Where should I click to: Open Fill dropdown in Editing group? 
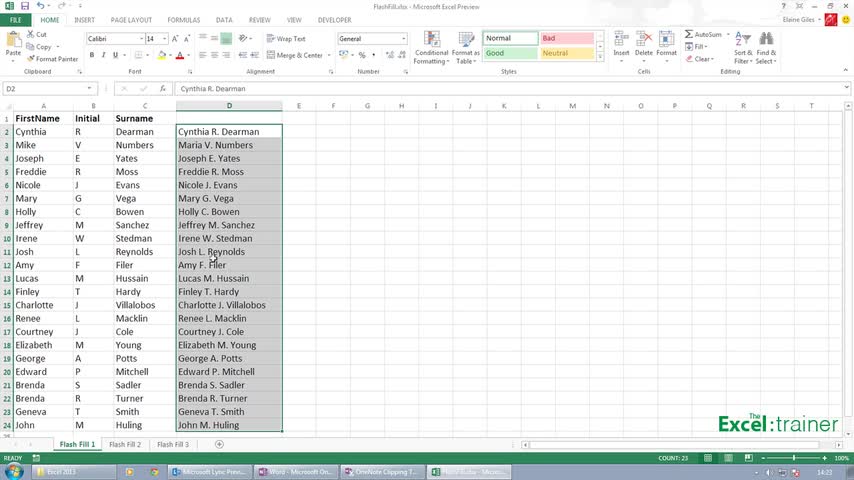[x=697, y=47]
